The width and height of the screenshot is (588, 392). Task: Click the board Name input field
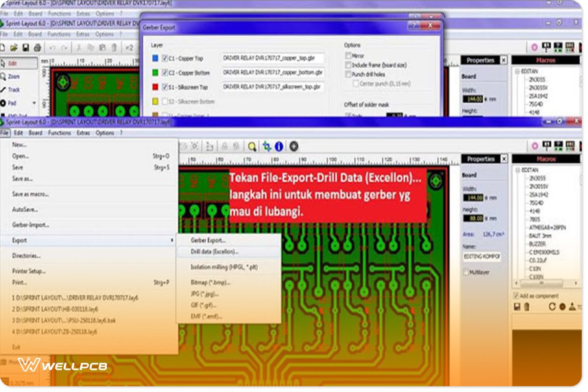(x=482, y=257)
